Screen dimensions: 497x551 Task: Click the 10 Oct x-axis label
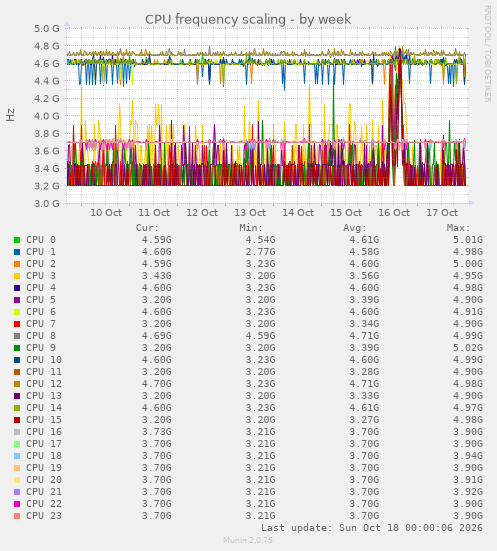(x=106, y=213)
